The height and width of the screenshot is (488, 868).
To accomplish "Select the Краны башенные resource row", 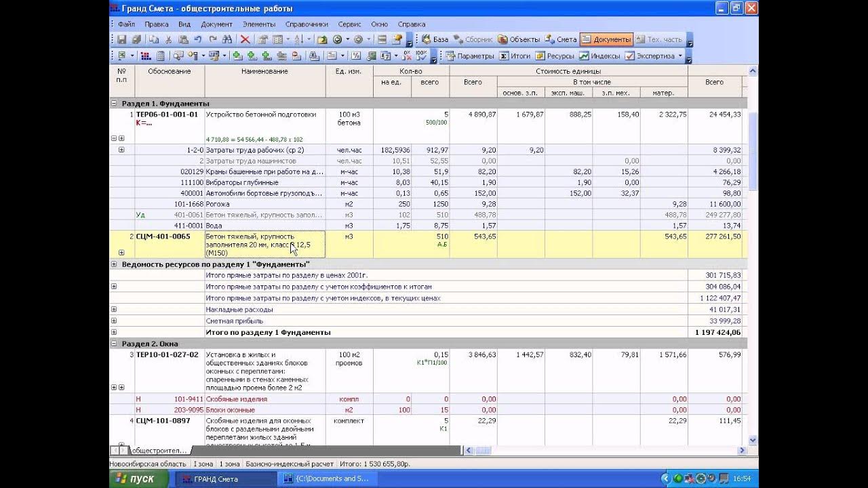I will 427,171.
